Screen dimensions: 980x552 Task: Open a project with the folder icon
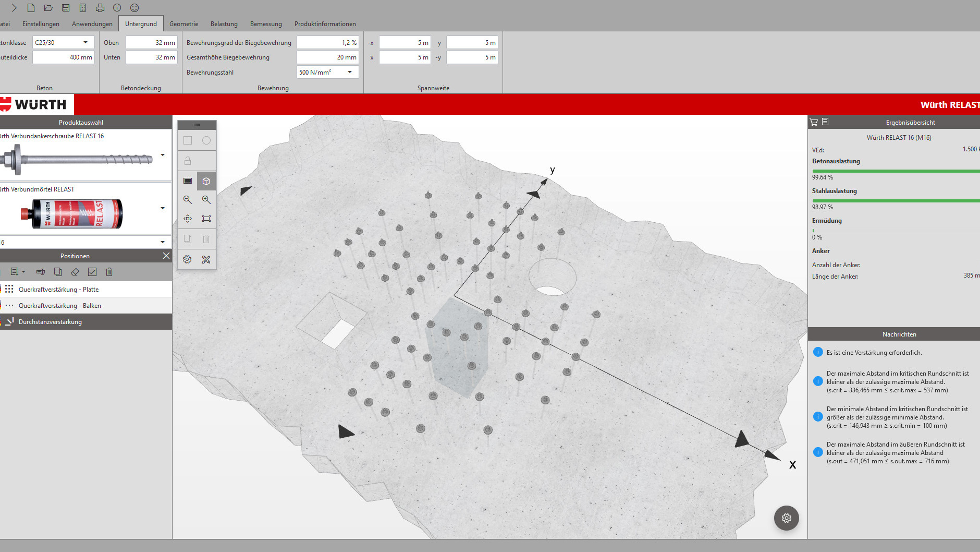pyautogui.click(x=48, y=8)
